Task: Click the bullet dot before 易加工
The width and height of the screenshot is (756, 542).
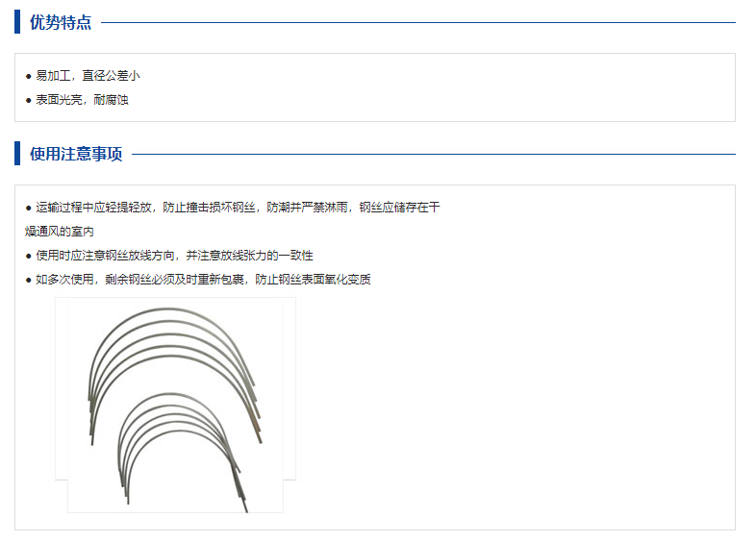Action: (x=29, y=75)
